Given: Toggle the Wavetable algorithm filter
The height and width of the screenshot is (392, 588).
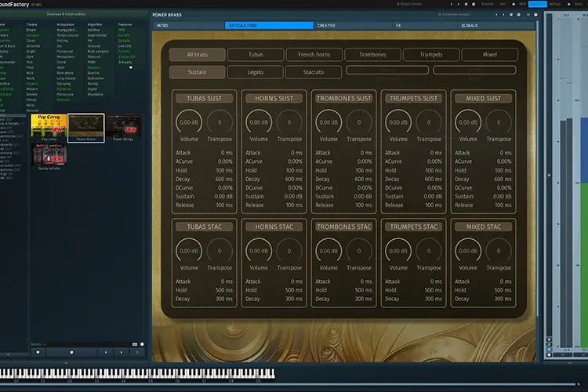Looking at the screenshot, I should (95, 95).
